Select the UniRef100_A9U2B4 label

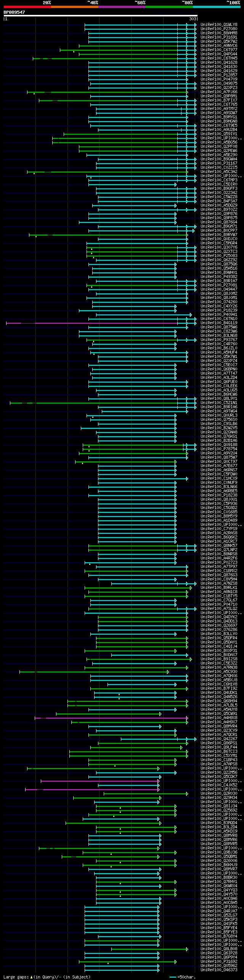(219, 129)
